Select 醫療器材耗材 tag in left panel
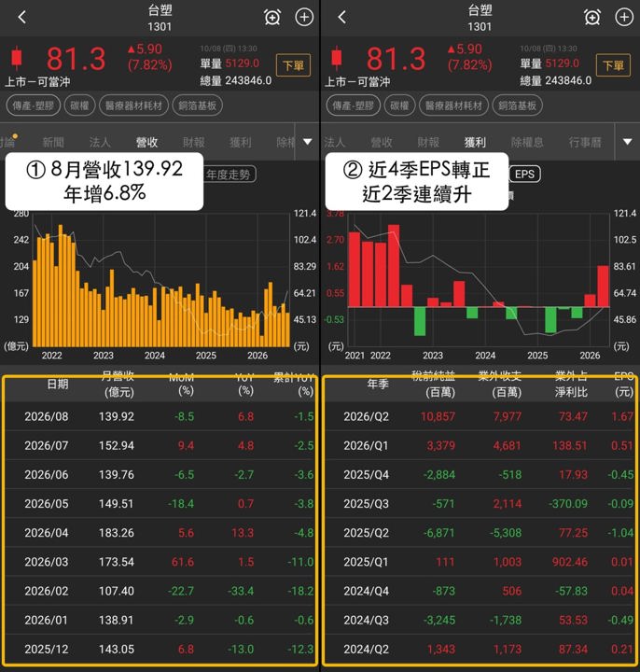 tap(133, 105)
